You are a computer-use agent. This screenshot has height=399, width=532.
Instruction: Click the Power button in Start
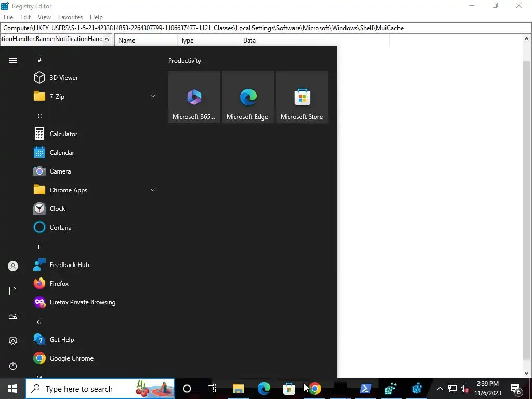click(13, 366)
